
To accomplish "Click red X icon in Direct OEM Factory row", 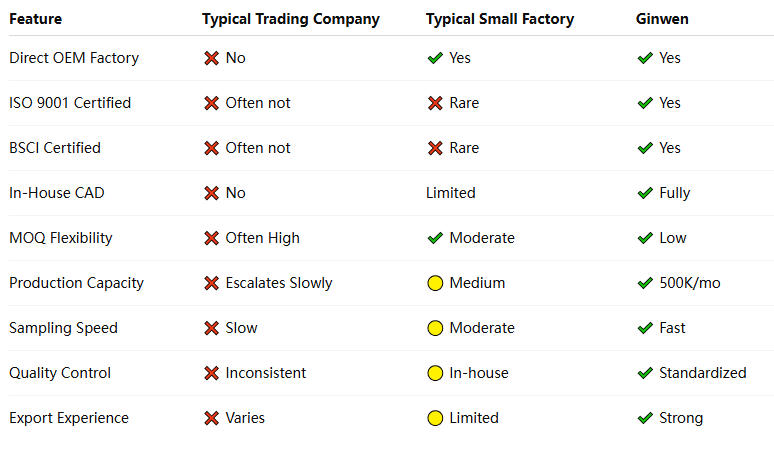I will pyautogui.click(x=211, y=58).
